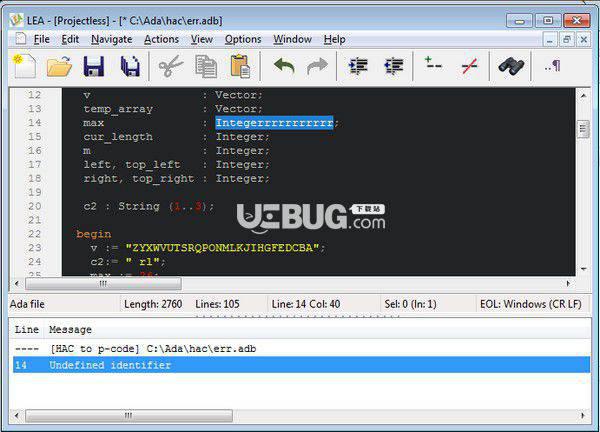Cut selection with the scissors icon
This screenshot has height=432, width=600.
click(x=170, y=66)
